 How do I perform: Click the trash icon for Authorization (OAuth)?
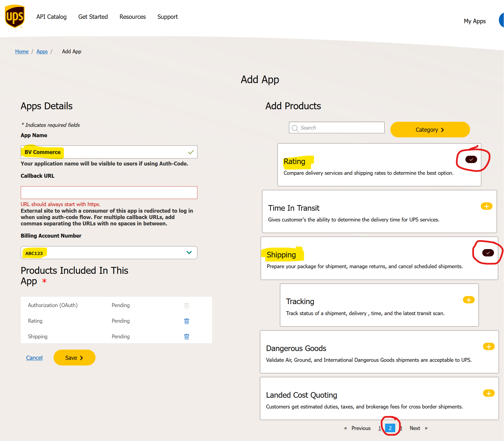coord(187,305)
